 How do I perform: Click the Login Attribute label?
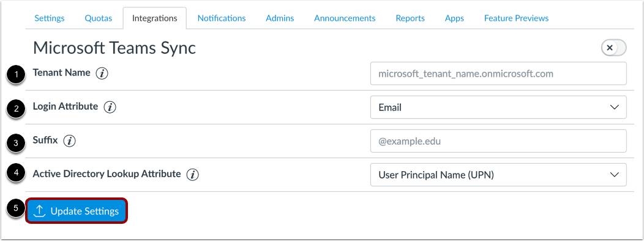(x=66, y=107)
